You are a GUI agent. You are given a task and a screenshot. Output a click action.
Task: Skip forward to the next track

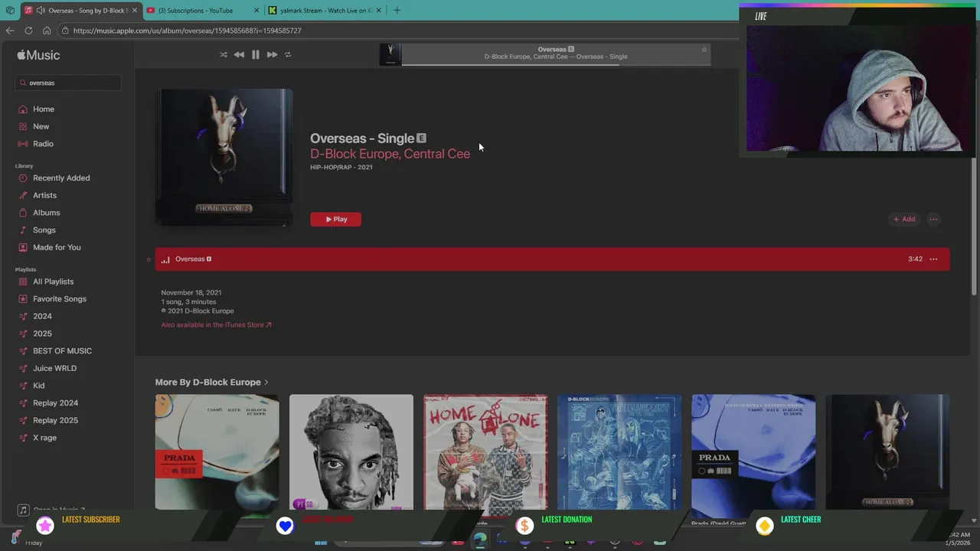tap(272, 54)
